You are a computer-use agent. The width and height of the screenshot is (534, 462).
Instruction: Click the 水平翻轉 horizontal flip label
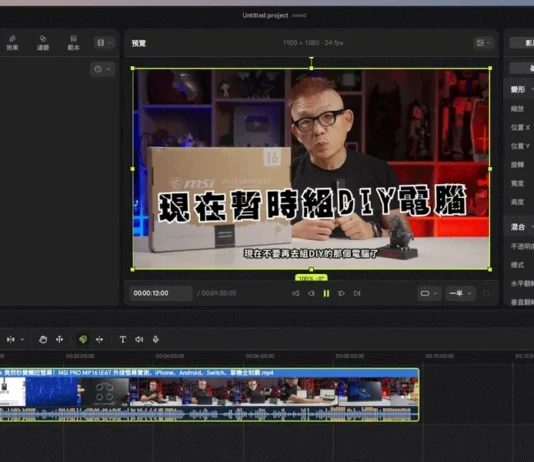522,283
